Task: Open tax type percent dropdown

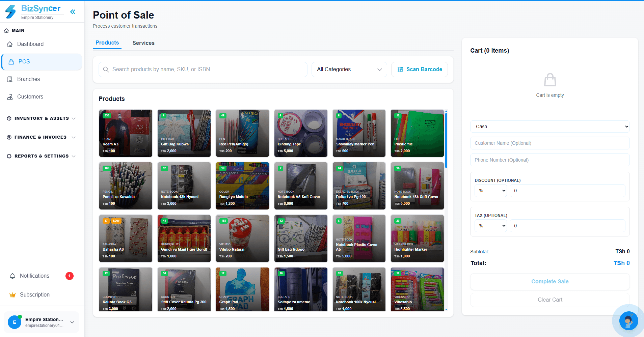Action: click(491, 226)
